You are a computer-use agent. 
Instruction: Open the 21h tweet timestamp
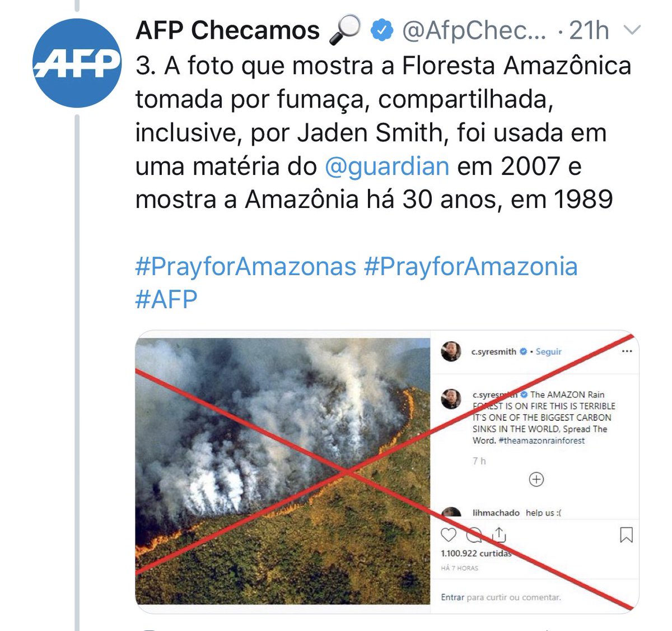(589, 31)
